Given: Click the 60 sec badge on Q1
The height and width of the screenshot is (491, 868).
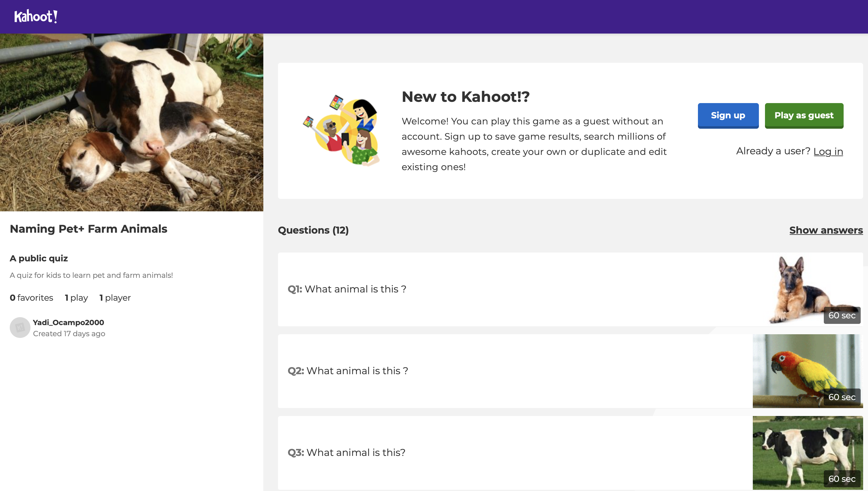Looking at the screenshot, I should point(842,316).
